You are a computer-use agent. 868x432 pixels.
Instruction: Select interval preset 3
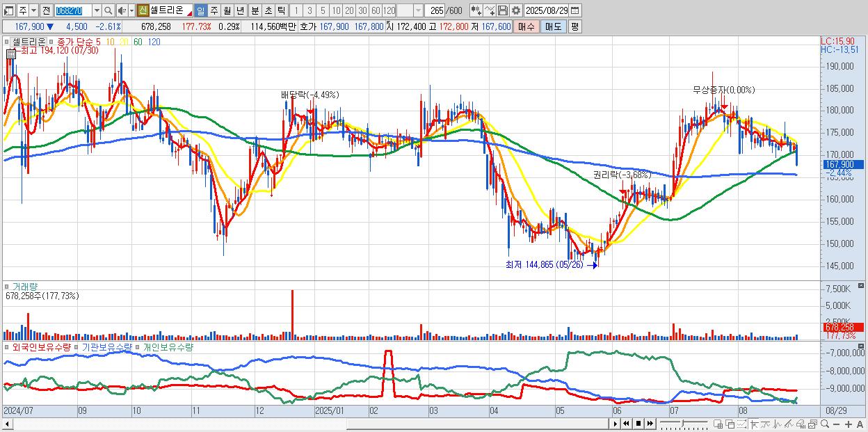coord(309,10)
